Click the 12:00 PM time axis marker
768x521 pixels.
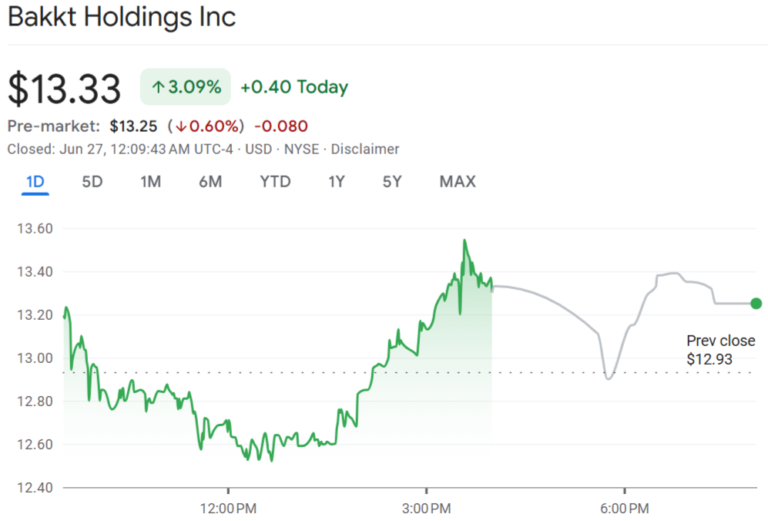(x=228, y=508)
